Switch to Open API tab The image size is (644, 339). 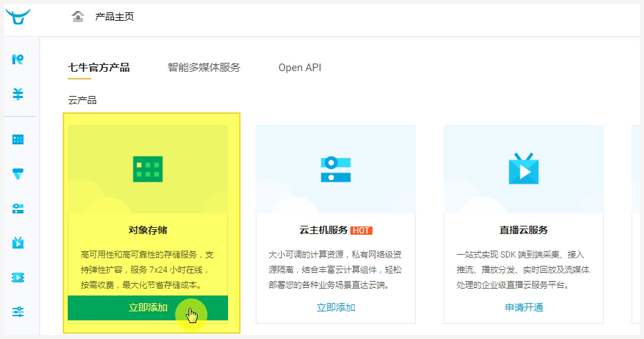click(x=300, y=68)
